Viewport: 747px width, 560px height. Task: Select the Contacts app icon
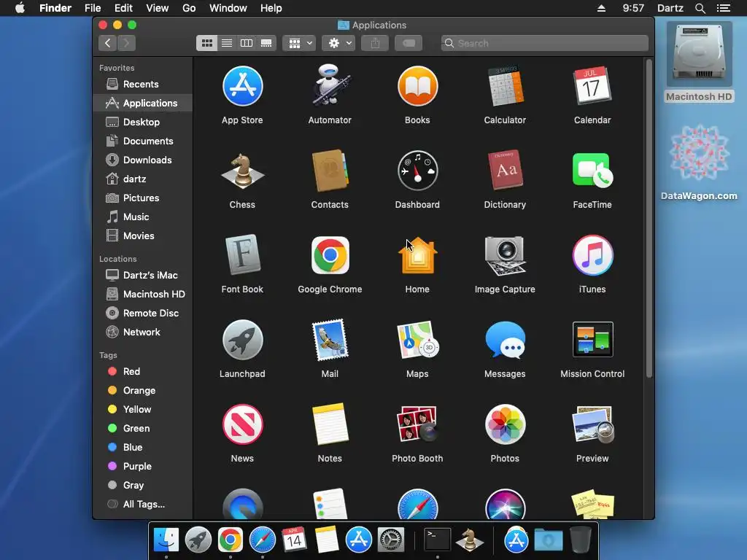point(330,171)
